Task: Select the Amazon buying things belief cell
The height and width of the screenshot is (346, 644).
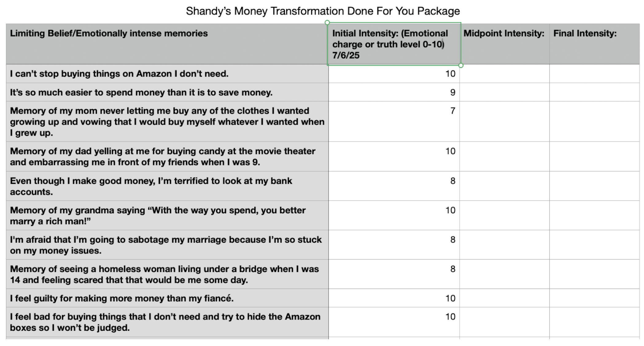Action: point(167,74)
